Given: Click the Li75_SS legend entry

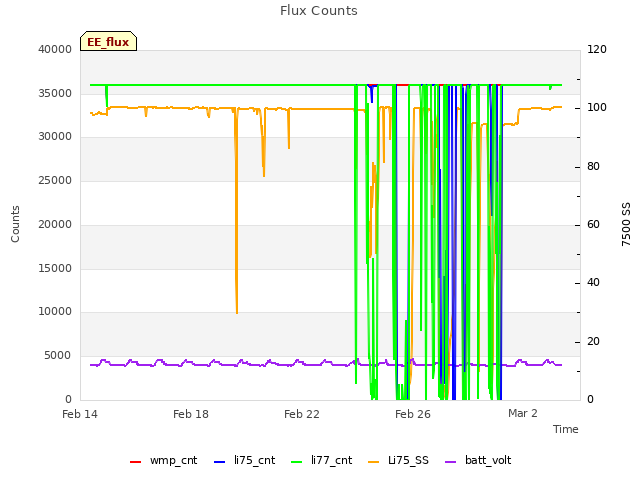Looking at the screenshot, I should pos(398,461).
